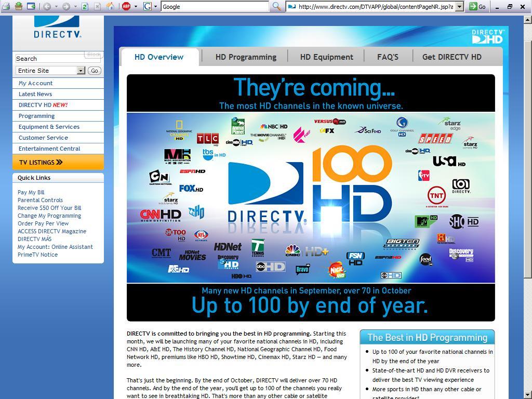This screenshot has width=532, height=399.
Task: Open the Order Pay Per View link
Action: [43, 223]
